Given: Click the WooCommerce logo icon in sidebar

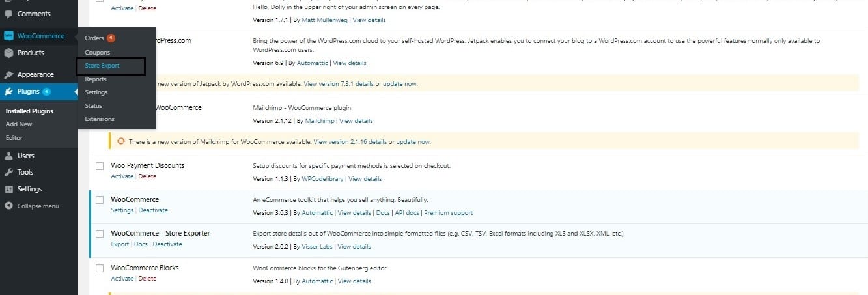Looking at the screenshot, I should 8,36.
